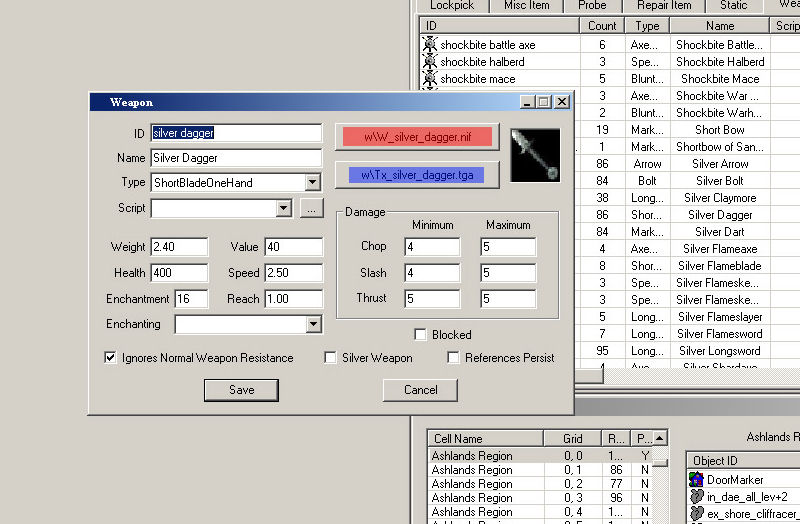Image resolution: width=800 pixels, height=524 pixels.
Task: Click the shockbite halberd item icon
Action: coord(430,62)
